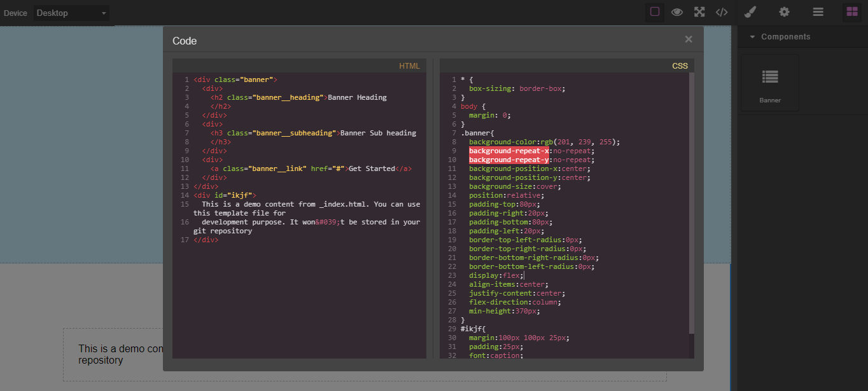Click the CSS editor header label
Viewport: 868px width, 391px height.
pos(680,66)
